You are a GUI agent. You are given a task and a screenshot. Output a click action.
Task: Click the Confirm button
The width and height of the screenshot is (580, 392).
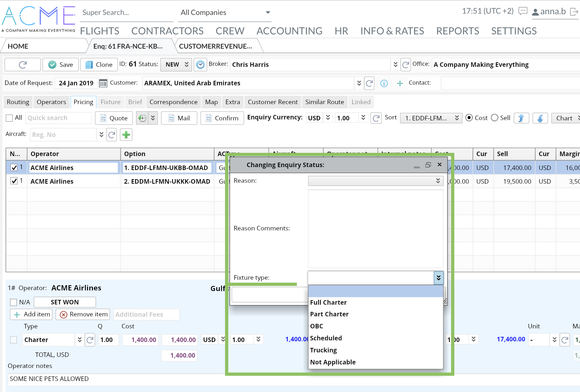coord(222,118)
